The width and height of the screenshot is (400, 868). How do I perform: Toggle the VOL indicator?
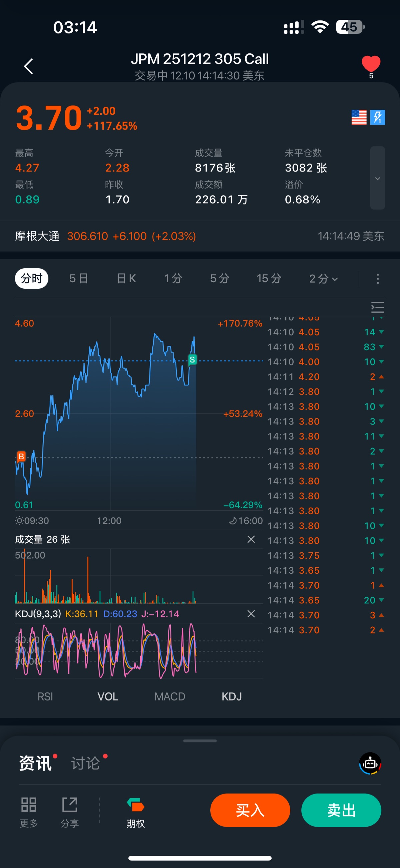(x=108, y=696)
